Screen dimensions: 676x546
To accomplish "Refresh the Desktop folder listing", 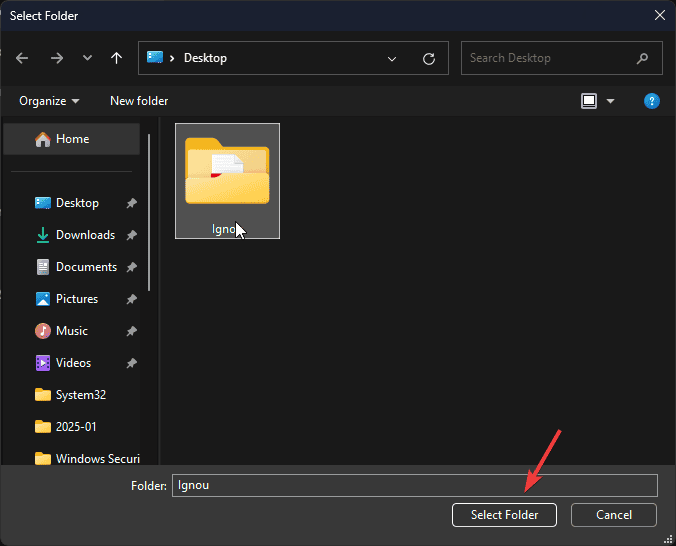I will click(x=429, y=59).
